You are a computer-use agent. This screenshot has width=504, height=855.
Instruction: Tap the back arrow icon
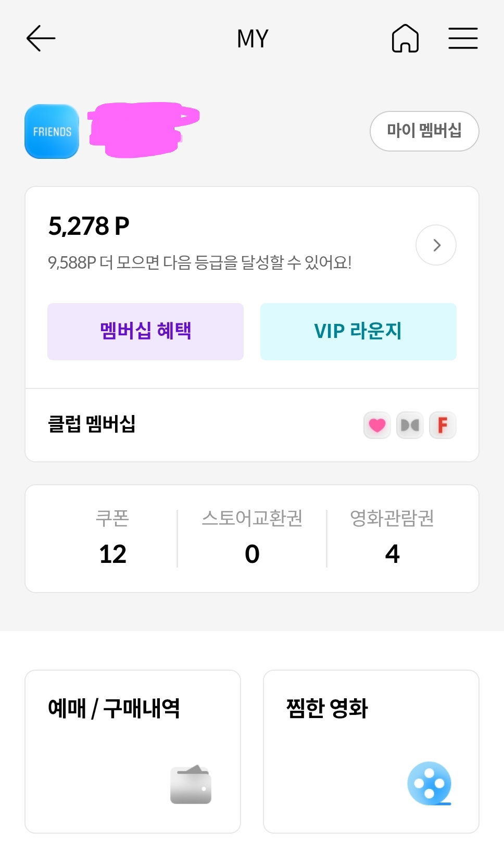click(x=41, y=38)
